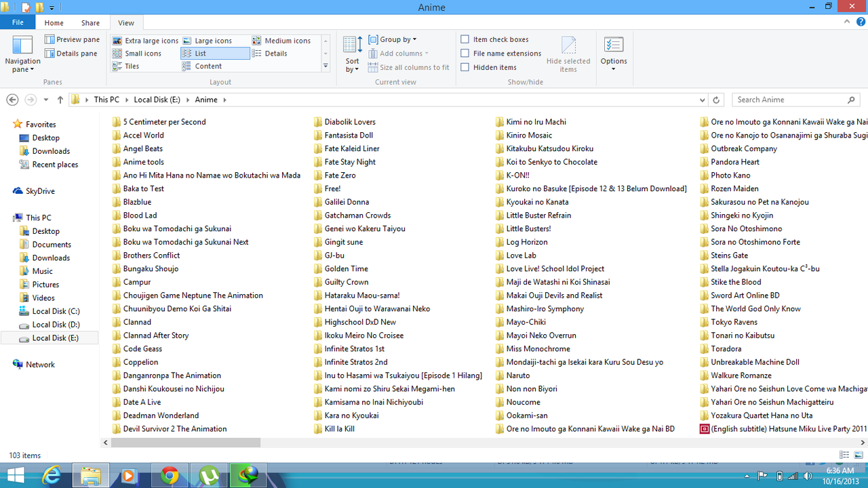The image size is (868, 488).
Task: Go up one folder level arrow
Action: (60, 100)
